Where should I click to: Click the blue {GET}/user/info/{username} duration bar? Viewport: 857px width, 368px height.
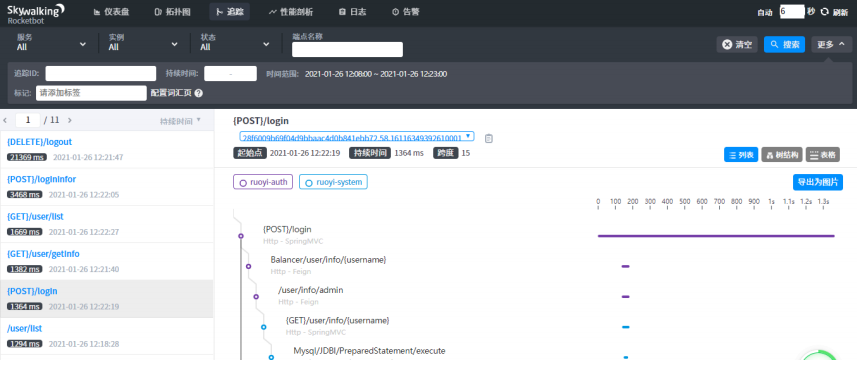(x=626, y=327)
